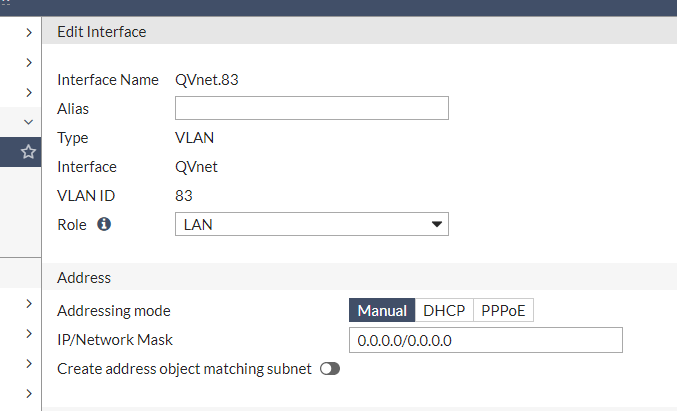Screen dimensions: 677x411
Task: Expand sidebar chevron beside Addressing mode row
Action: pos(29,302)
